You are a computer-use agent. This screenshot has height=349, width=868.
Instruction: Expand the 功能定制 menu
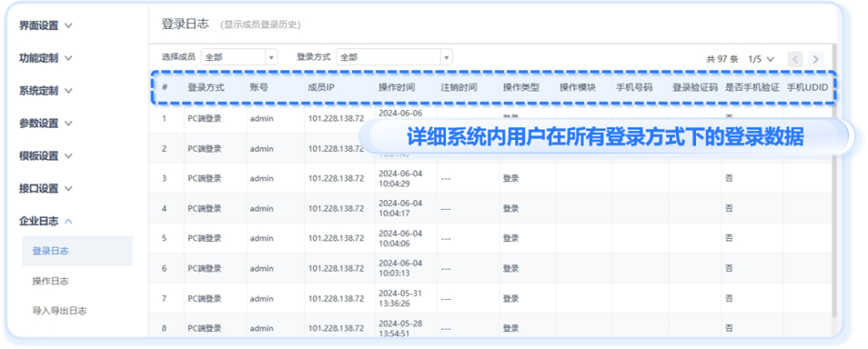[46, 58]
